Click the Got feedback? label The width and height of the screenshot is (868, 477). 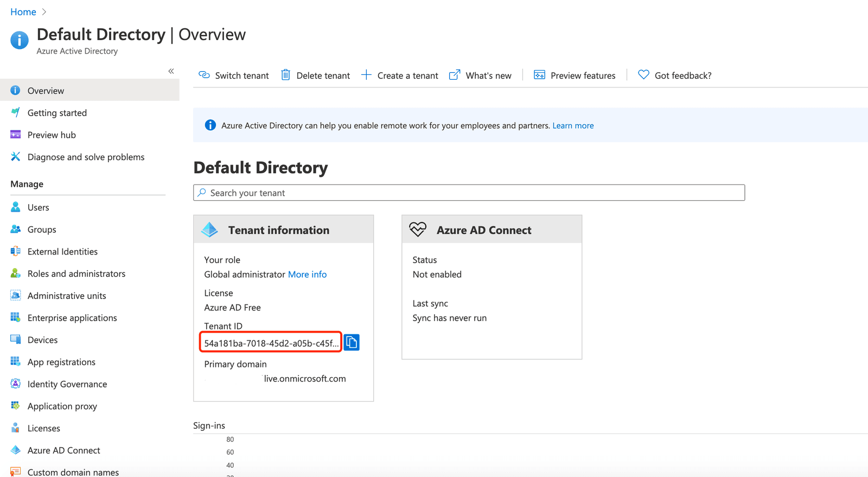(683, 75)
